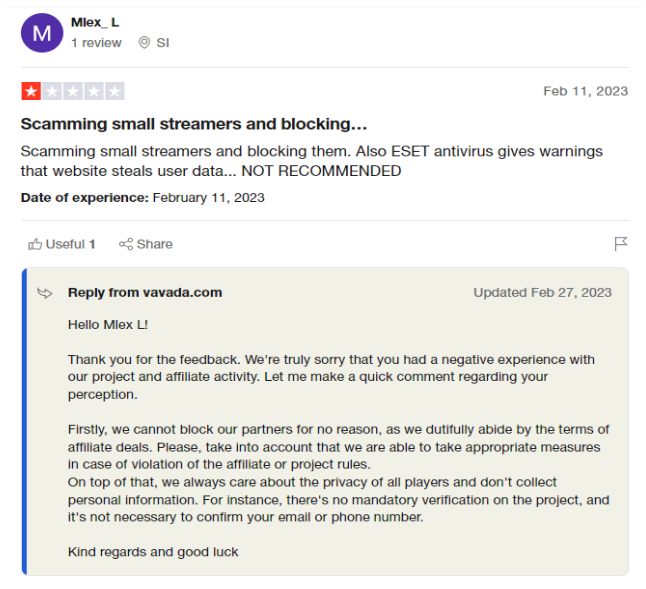Click the reply arrow icon
This screenshot has width=646, height=589.
coord(45,293)
